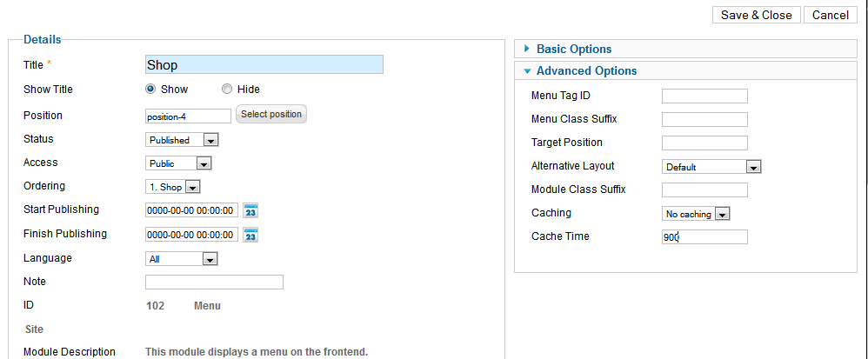The height and width of the screenshot is (359, 868).
Task: Click the Select position button
Action: tap(271, 115)
